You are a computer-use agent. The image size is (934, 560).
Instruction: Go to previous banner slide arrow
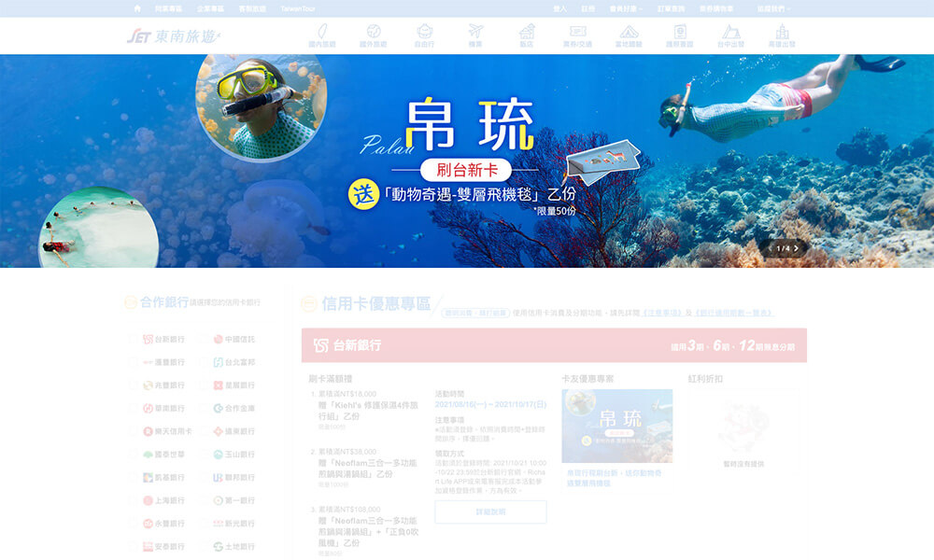[770, 248]
